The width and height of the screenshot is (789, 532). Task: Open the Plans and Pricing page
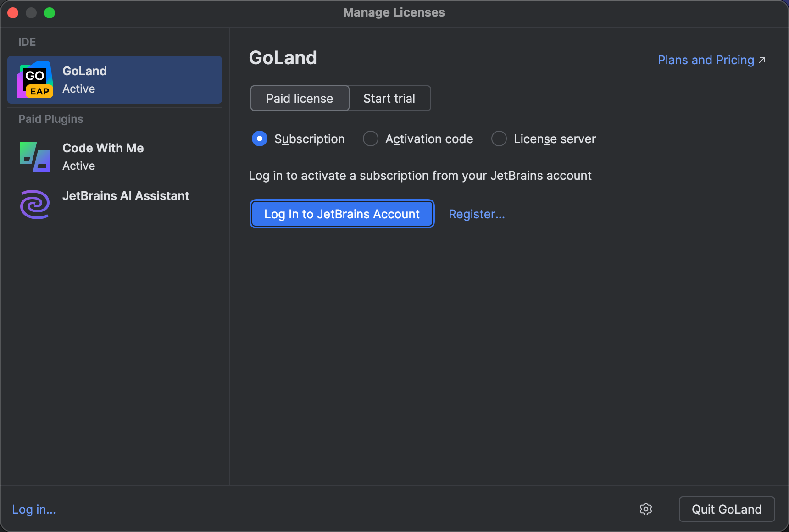pos(705,60)
